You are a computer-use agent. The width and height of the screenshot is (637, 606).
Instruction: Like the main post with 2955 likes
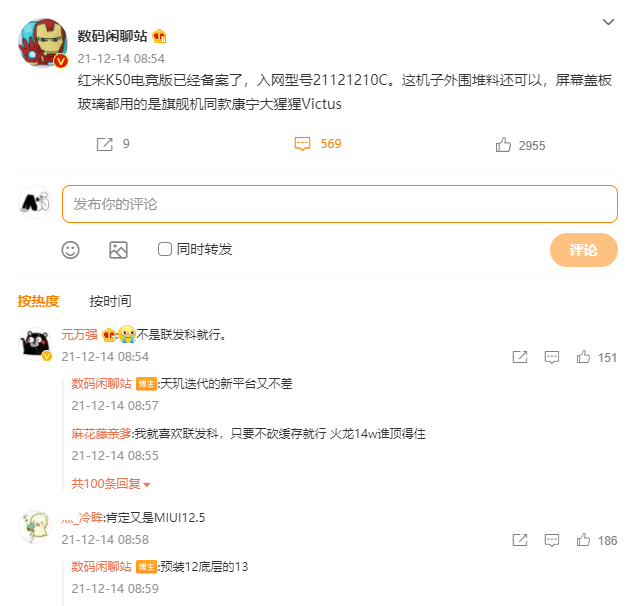pos(503,145)
